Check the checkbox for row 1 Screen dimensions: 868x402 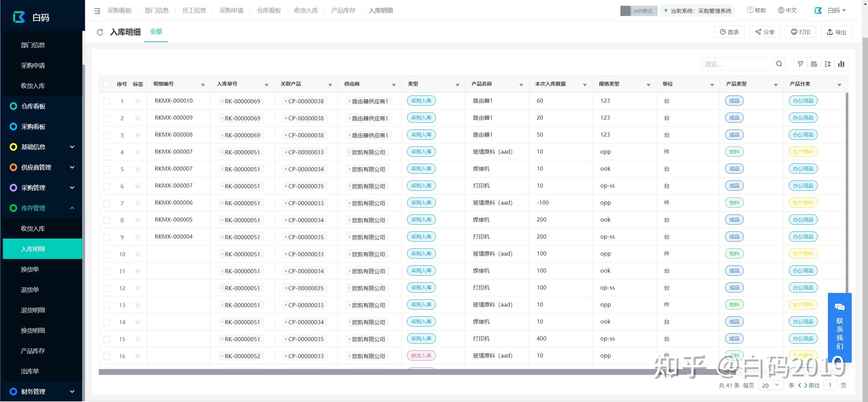click(107, 101)
